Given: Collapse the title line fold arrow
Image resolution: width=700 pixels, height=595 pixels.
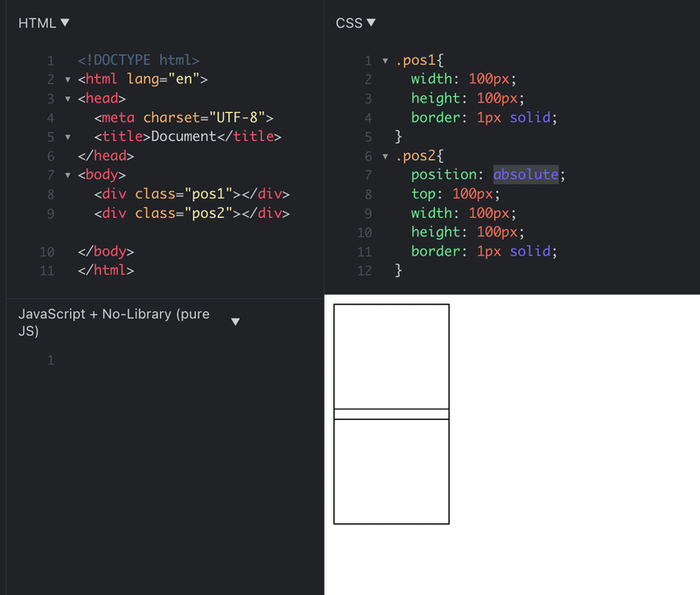Looking at the screenshot, I should [68, 137].
